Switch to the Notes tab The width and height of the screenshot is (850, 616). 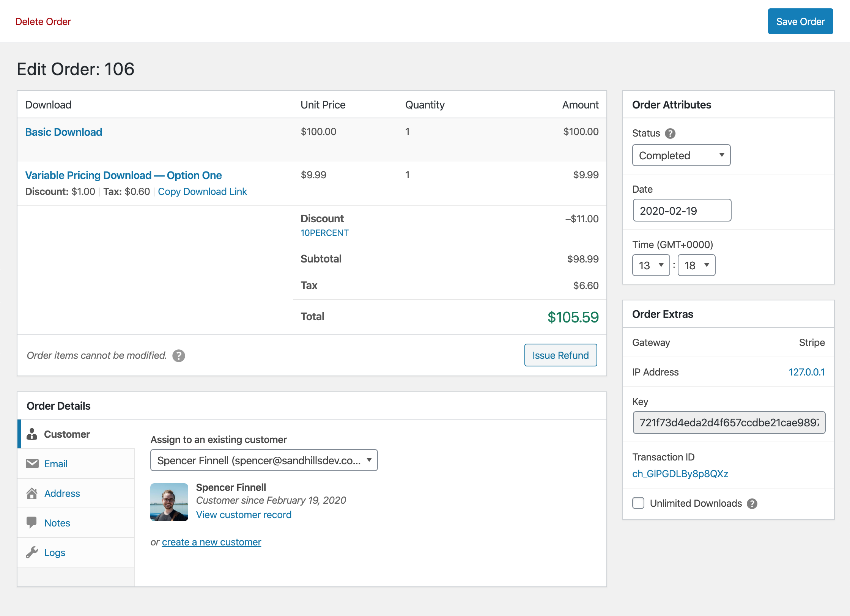[57, 523]
